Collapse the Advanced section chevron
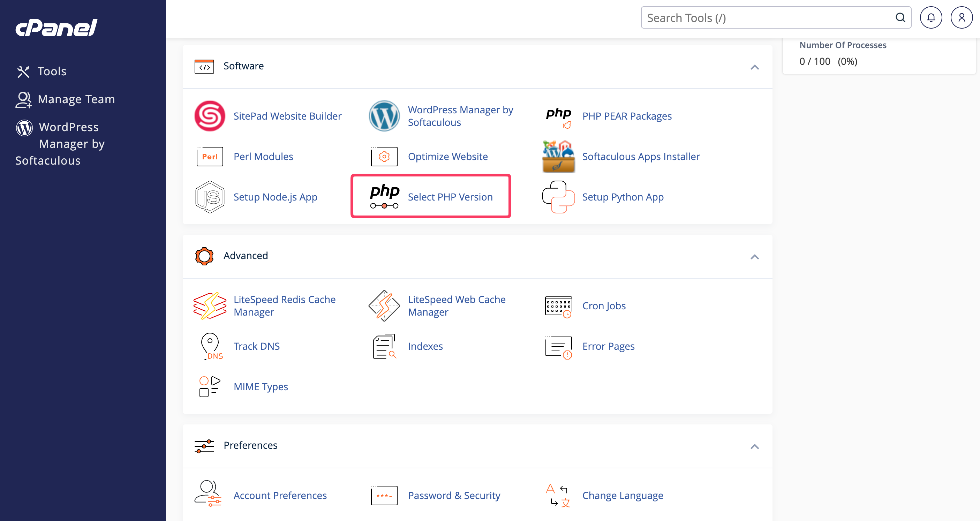This screenshot has height=521, width=980. point(754,257)
